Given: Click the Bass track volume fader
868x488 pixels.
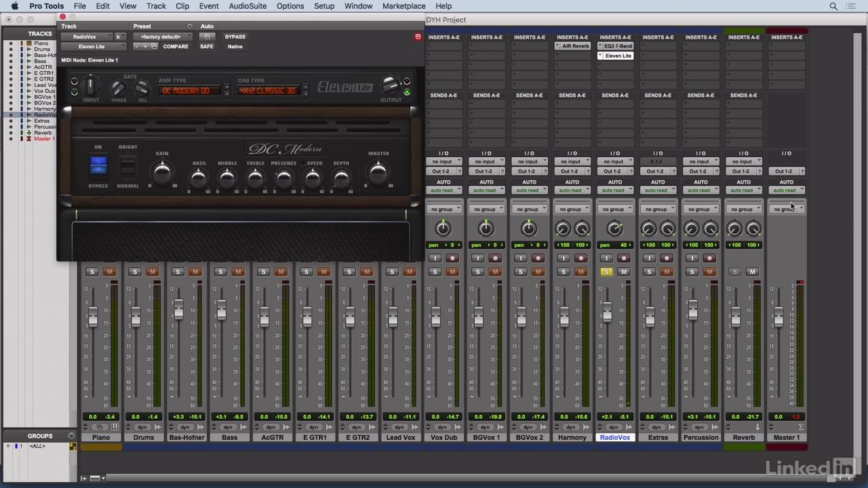Looking at the screenshot, I should [221, 310].
